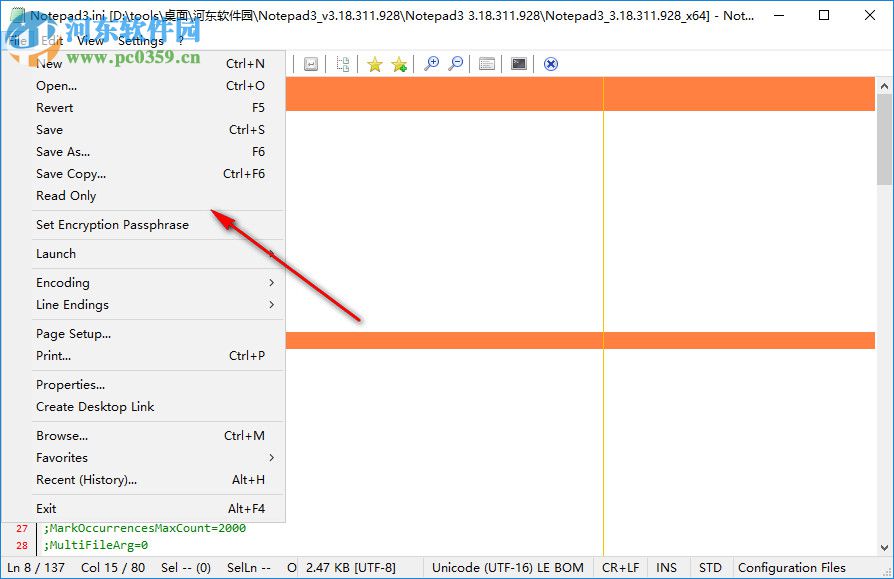Open the Settings menu
The image size is (894, 579).
(140, 40)
